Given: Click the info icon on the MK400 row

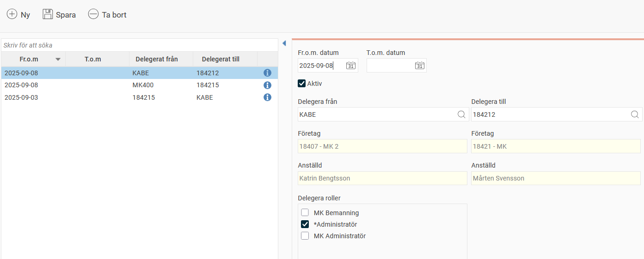Looking at the screenshot, I should tap(267, 85).
